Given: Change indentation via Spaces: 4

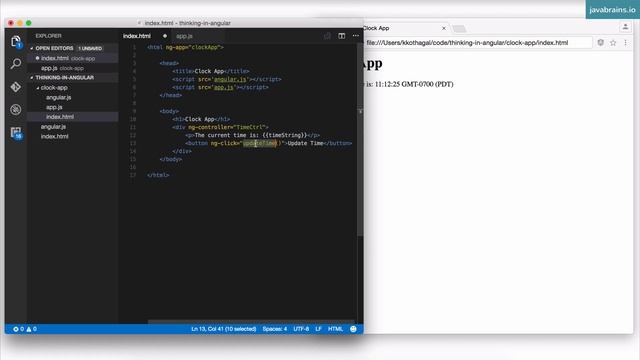Looking at the screenshot, I should click(x=275, y=329).
